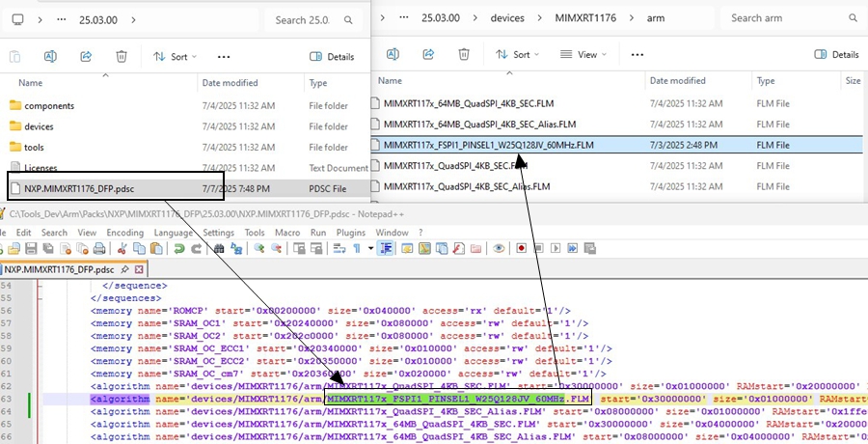Click the Redo arrow in Notepad++

pyautogui.click(x=196, y=248)
